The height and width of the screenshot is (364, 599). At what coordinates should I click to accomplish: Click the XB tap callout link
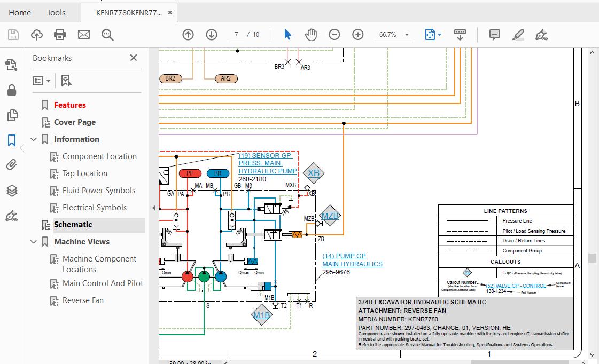point(314,173)
